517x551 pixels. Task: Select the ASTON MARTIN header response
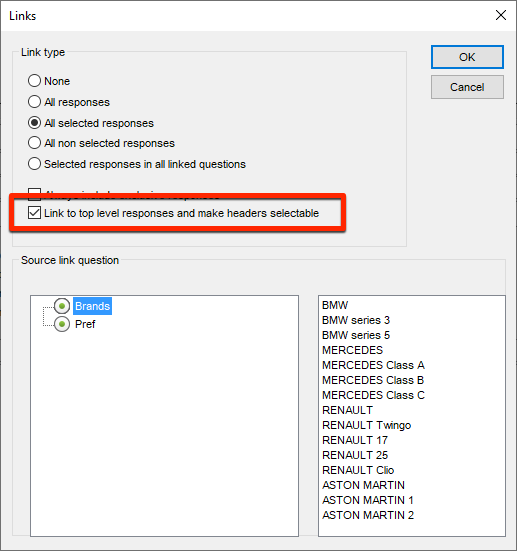click(x=363, y=485)
